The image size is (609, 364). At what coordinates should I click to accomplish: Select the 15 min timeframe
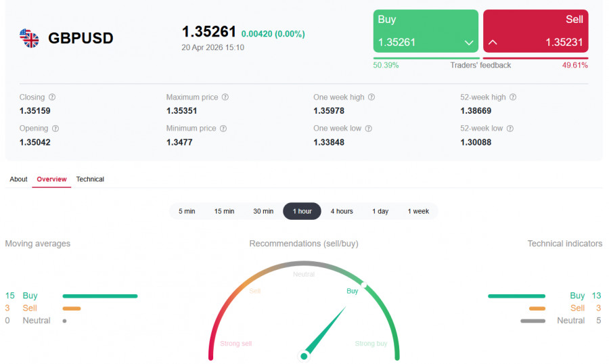click(x=224, y=211)
